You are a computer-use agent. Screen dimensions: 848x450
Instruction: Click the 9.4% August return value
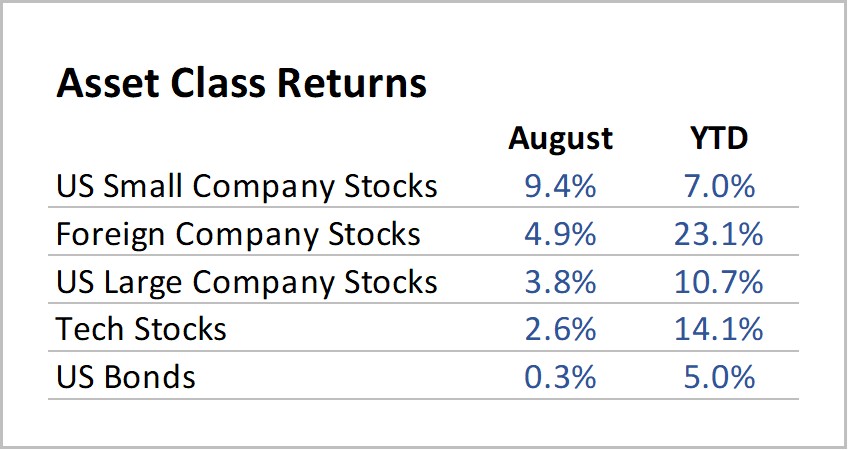560,187
